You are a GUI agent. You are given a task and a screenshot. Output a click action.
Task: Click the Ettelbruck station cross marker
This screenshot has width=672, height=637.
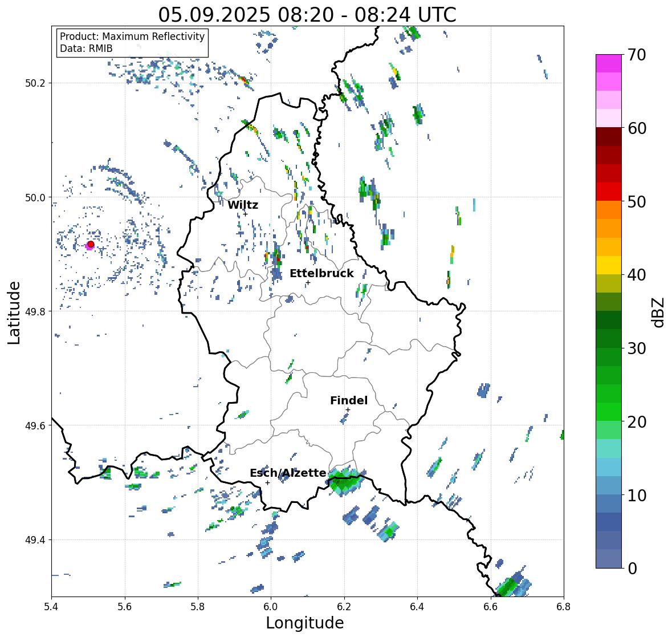tap(308, 282)
